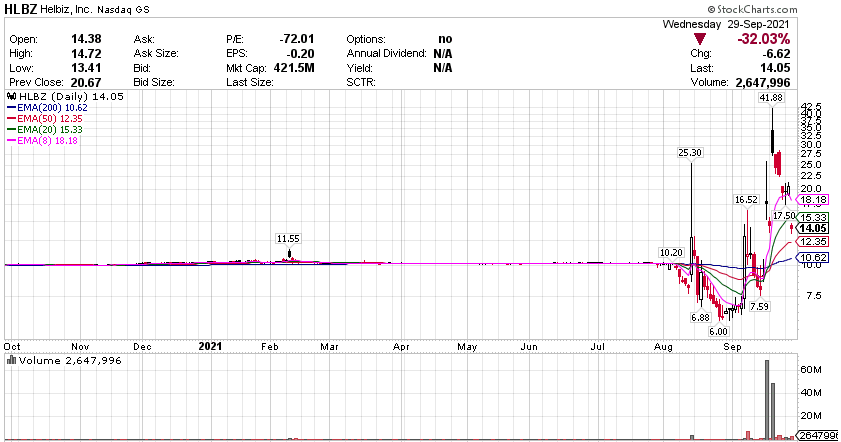Click the Chg value -6.62

[x=777, y=54]
